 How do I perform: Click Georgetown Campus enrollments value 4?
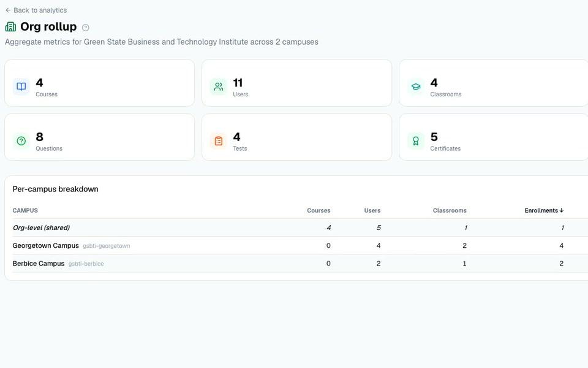click(x=562, y=245)
